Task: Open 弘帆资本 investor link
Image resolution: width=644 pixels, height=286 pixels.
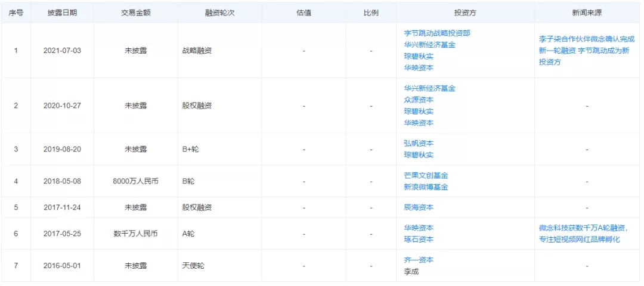Action: point(419,143)
